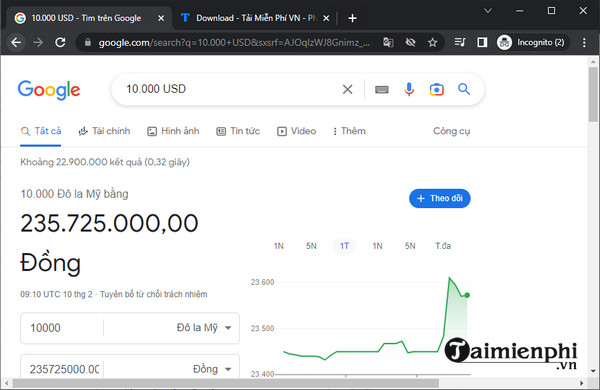The height and width of the screenshot is (390, 600).
Task: Click the browser forward arrow
Action: click(x=38, y=42)
